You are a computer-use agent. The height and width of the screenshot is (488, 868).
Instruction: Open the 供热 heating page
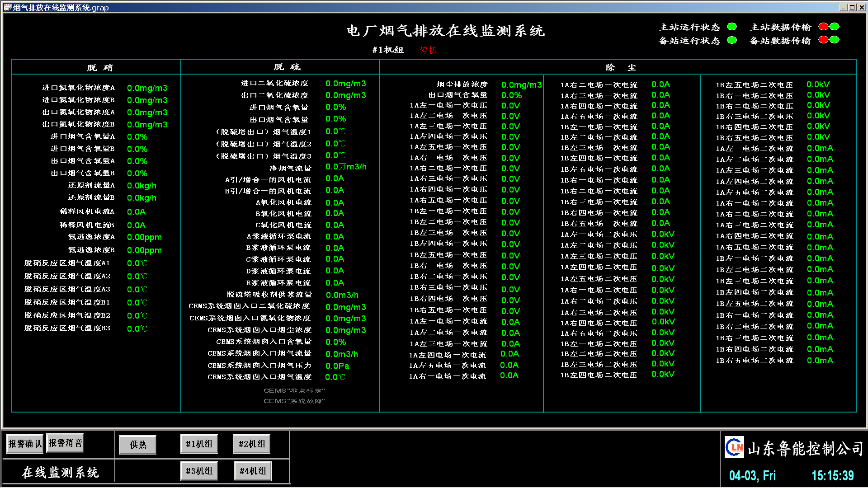click(x=138, y=445)
